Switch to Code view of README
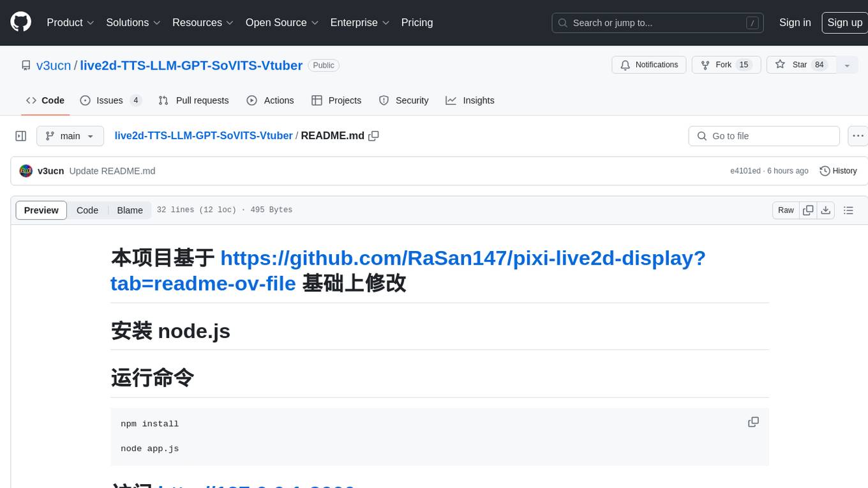This screenshot has height=488, width=868. click(87, 210)
